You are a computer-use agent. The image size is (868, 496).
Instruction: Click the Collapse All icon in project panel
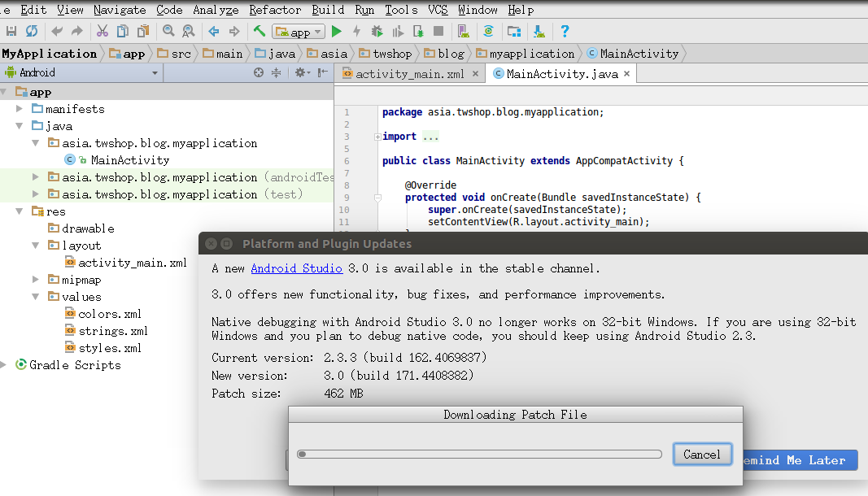click(x=277, y=72)
